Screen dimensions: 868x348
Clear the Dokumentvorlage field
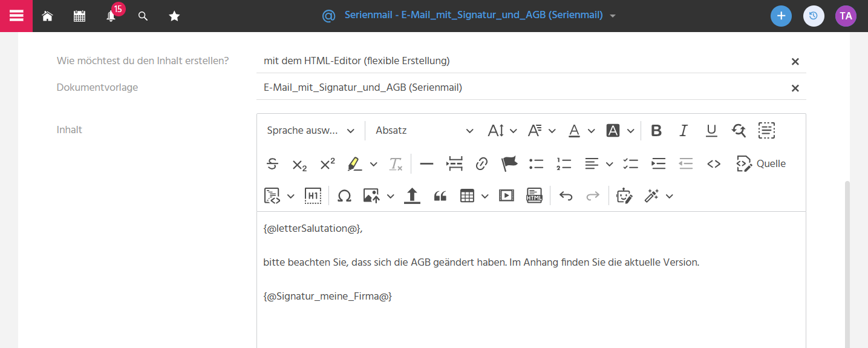(795, 88)
